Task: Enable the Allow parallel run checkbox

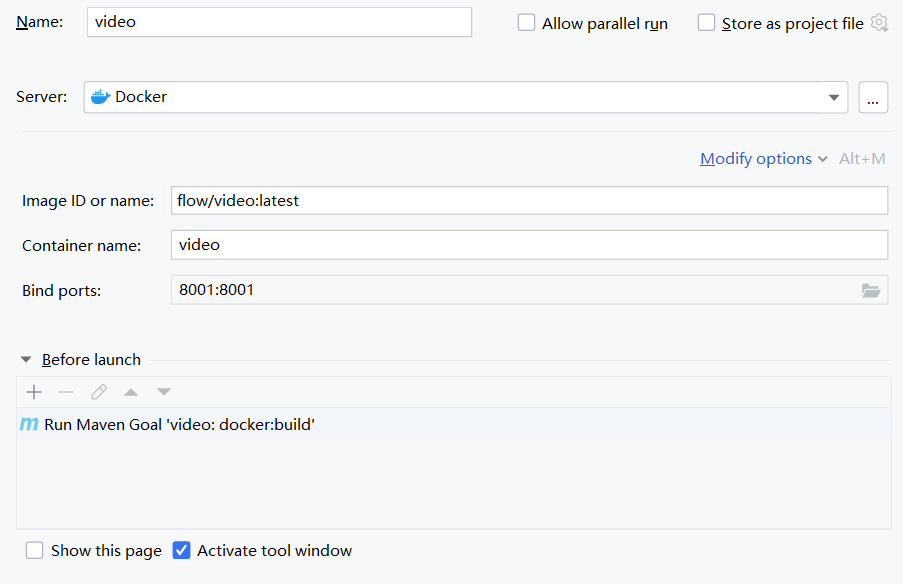Action: (x=526, y=22)
